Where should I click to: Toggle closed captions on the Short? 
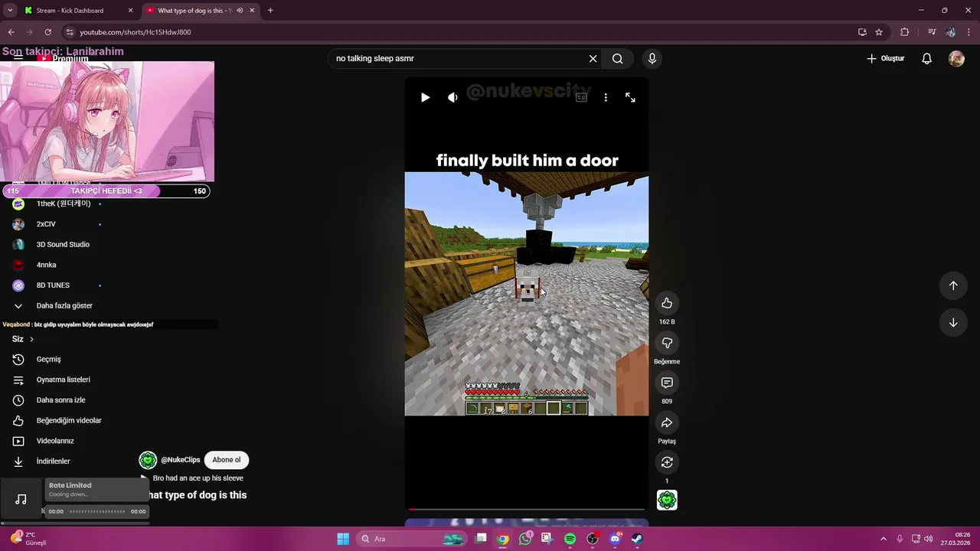tap(581, 97)
